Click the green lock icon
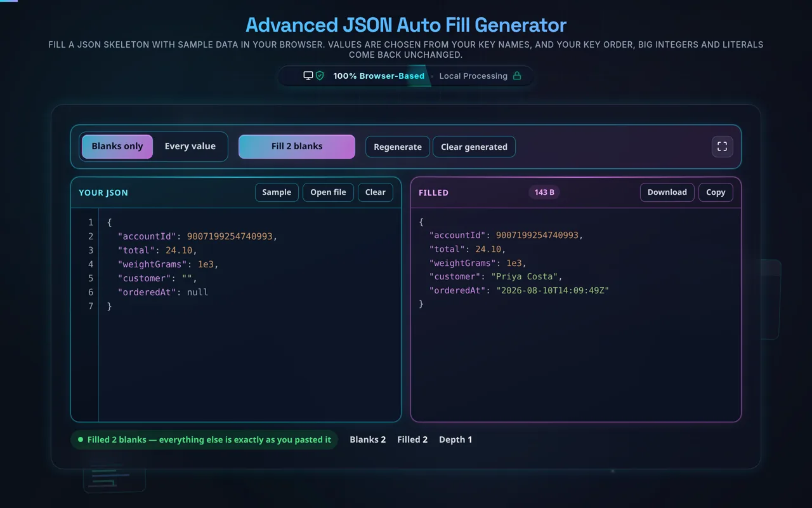The image size is (812, 508). (517, 76)
